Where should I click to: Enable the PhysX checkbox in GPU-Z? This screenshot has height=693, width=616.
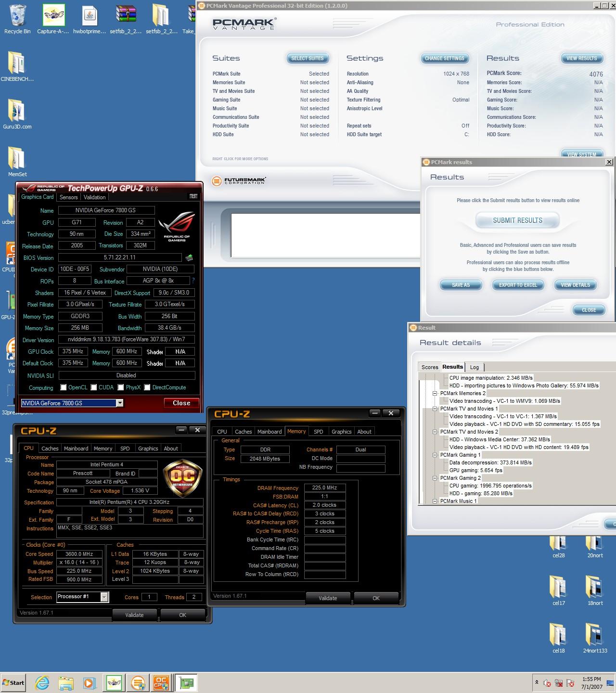coord(121,387)
